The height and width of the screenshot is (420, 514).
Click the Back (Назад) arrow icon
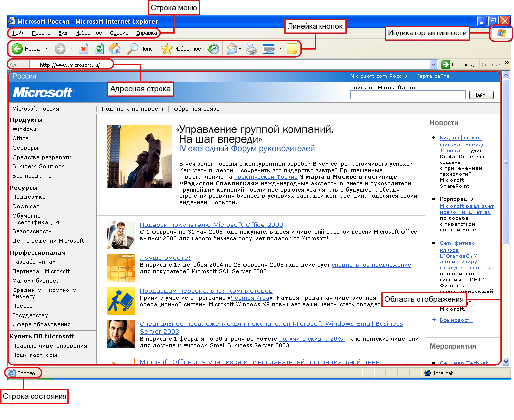(17, 49)
